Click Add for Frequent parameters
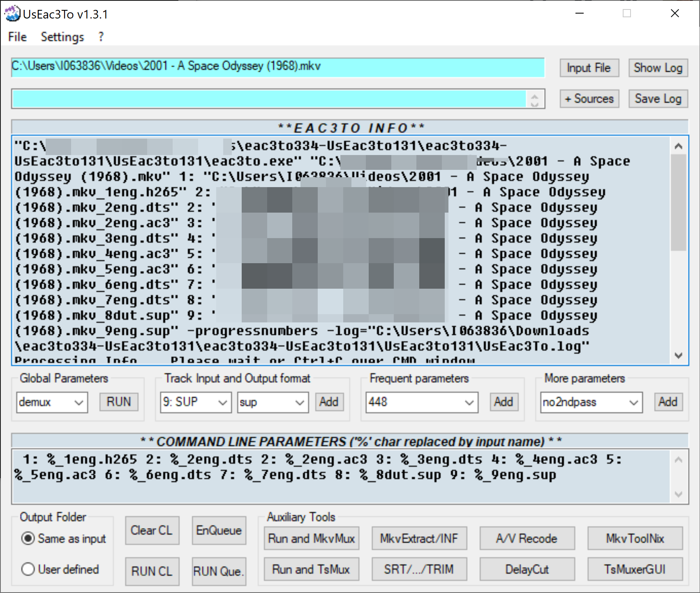Viewport: 700px width, 593px height. (504, 402)
